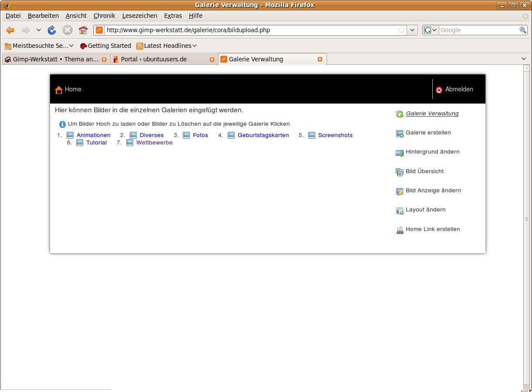Image resolution: width=532 pixels, height=392 pixels.
Task: Click the Diverses gallery icon
Action: pyautogui.click(x=133, y=135)
